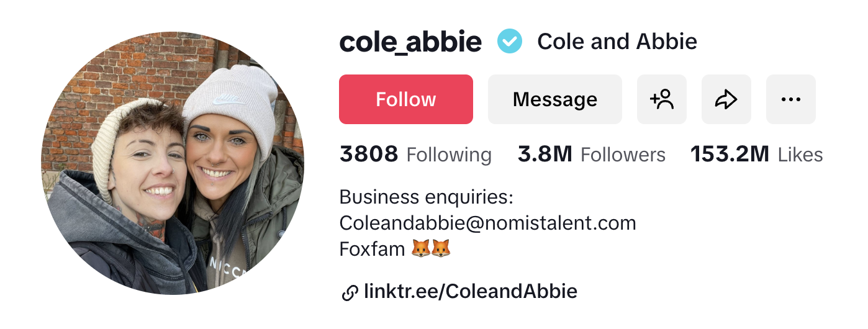Click the chain link icon near linktr.ee
The height and width of the screenshot is (329, 868).
(x=350, y=292)
